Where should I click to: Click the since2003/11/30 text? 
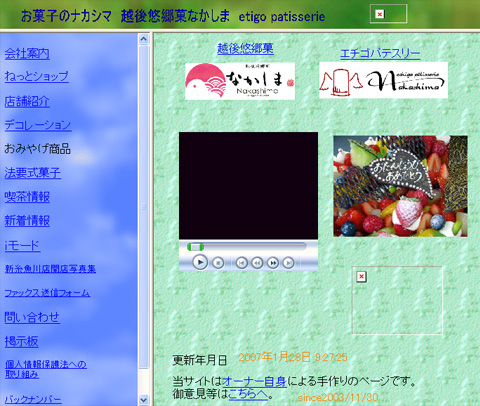click(338, 397)
